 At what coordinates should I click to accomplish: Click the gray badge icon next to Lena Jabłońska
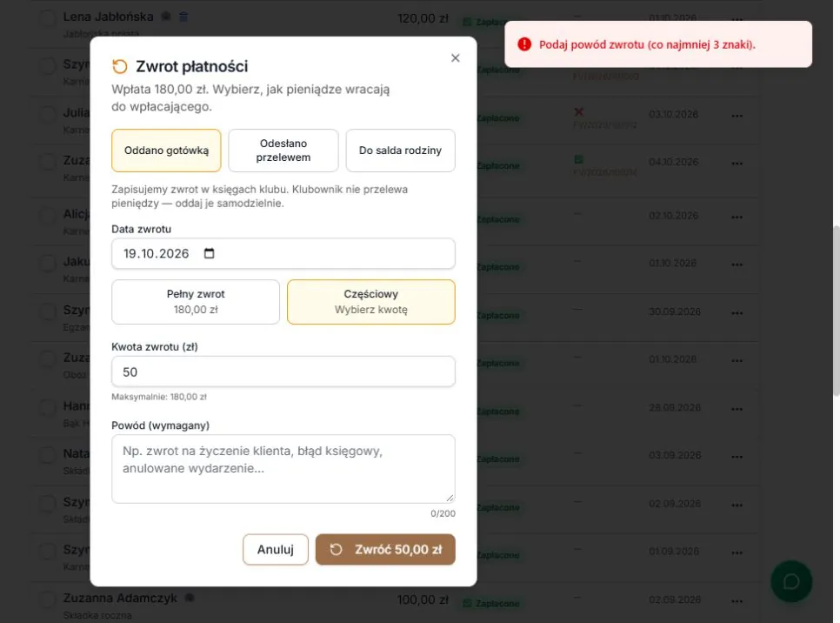tap(166, 17)
